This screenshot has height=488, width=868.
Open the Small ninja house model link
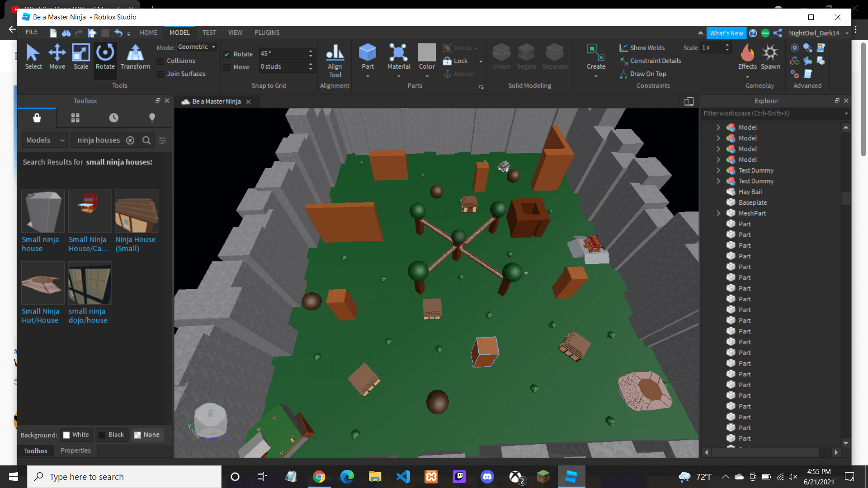tap(40, 244)
